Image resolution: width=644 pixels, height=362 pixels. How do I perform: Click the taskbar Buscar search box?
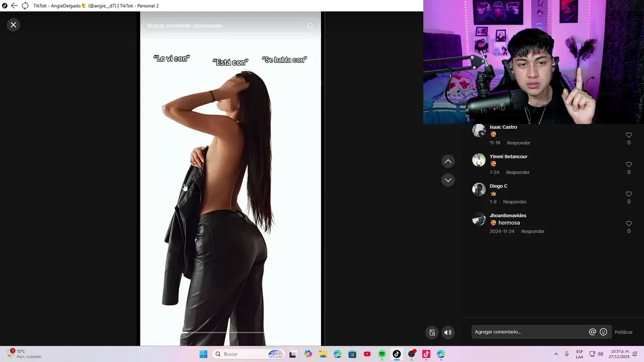tap(249, 354)
